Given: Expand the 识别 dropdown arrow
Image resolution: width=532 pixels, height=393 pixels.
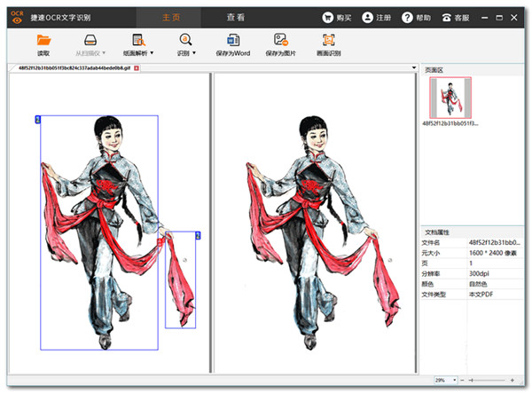Looking at the screenshot, I should [x=194, y=53].
